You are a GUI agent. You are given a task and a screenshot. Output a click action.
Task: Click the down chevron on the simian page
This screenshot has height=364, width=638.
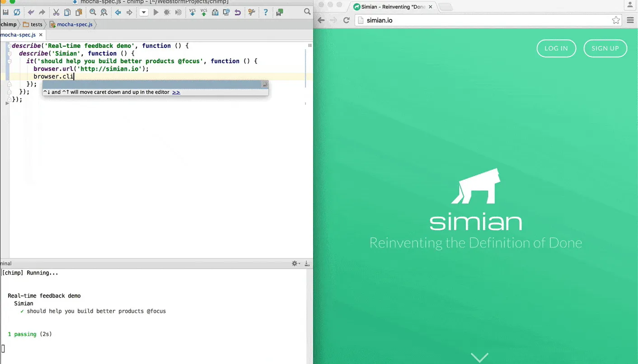479,356
